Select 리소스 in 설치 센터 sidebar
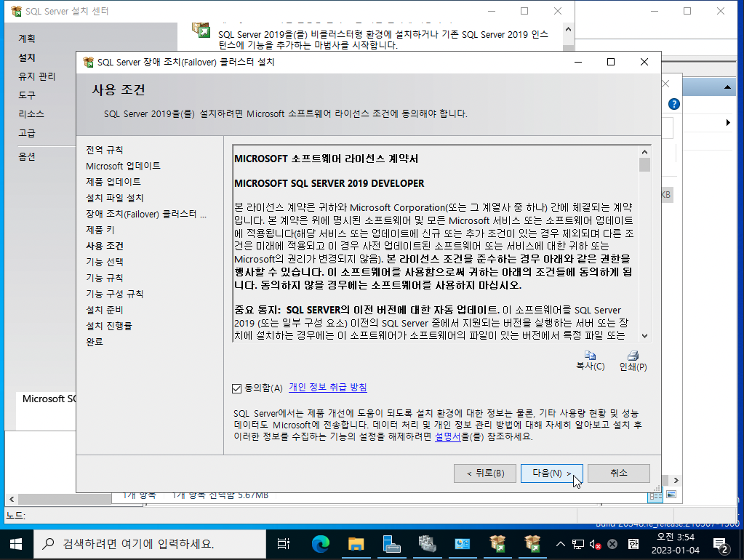Image resolution: width=744 pixels, height=560 pixels. pos(31,114)
